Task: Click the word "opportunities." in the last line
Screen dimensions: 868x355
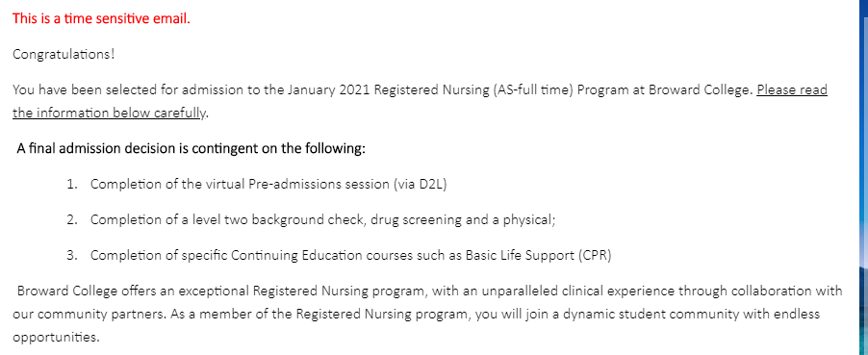Action: tap(56, 338)
